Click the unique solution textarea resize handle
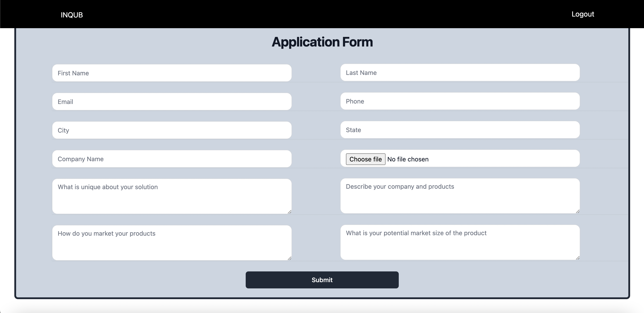The width and height of the screenshot is (644, 313). click(x=290, y=212)
